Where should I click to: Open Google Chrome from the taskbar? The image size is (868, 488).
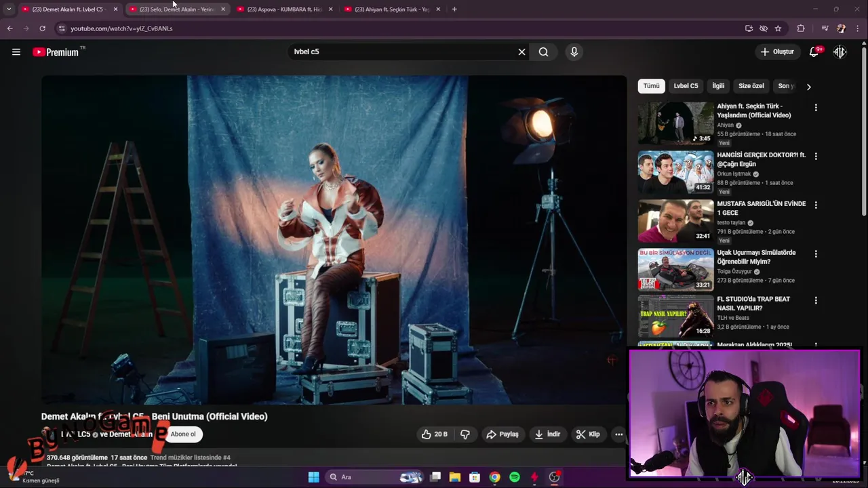tap(494, 477)
